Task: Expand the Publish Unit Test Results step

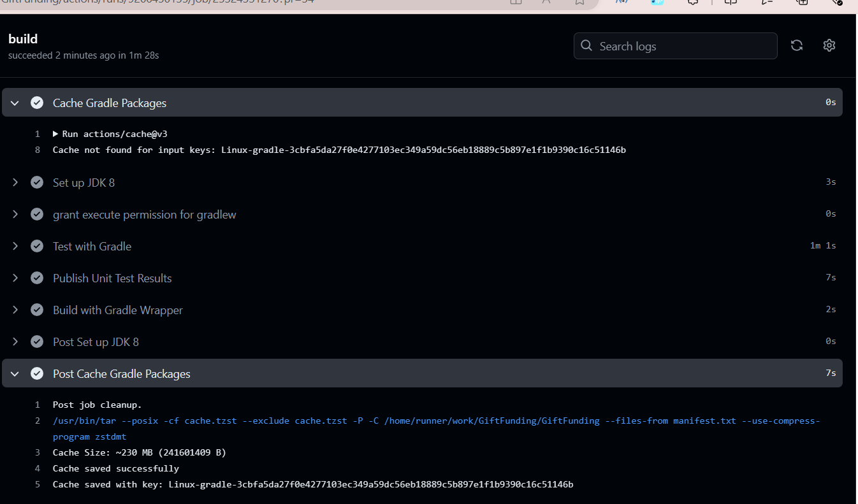Action: [15, 278]
